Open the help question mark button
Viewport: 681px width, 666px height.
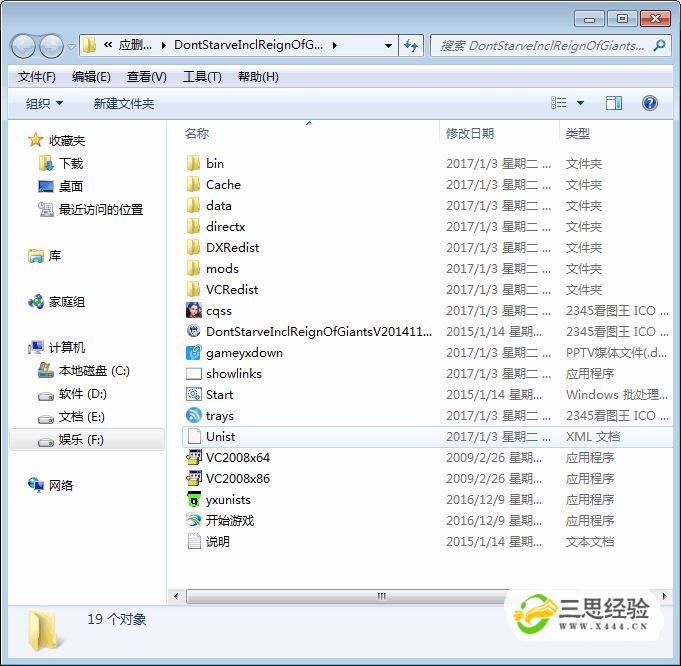point(649,103)
